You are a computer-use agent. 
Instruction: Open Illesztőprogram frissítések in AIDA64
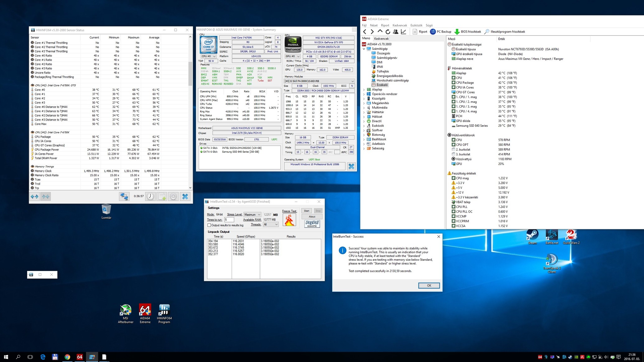[x=505, y=32]
